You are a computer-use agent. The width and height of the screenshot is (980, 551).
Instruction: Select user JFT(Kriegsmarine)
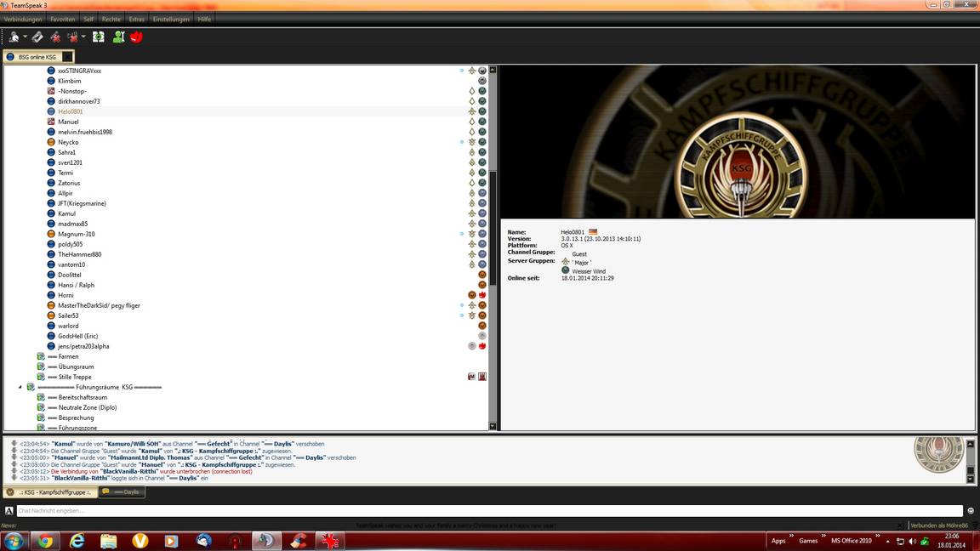(x=82, y=204)
